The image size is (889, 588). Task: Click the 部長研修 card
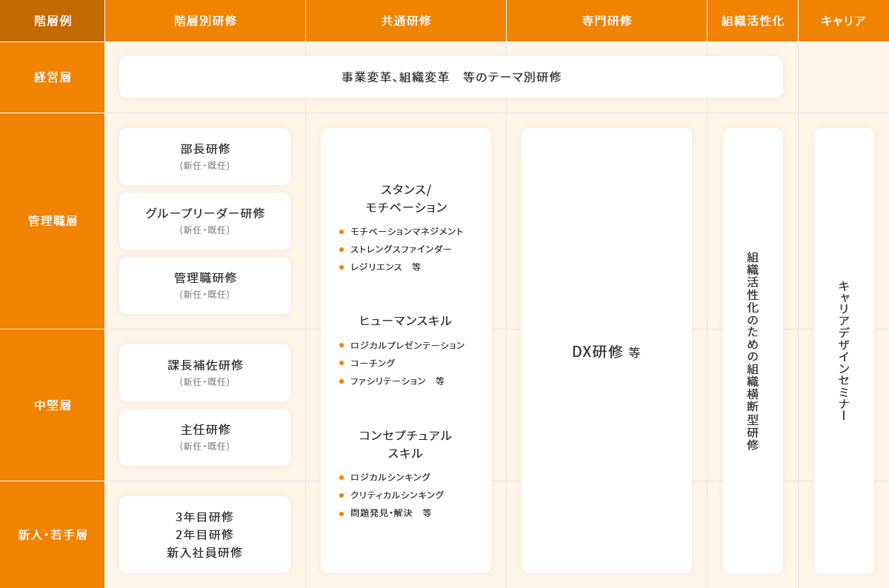tap(205, 156)
